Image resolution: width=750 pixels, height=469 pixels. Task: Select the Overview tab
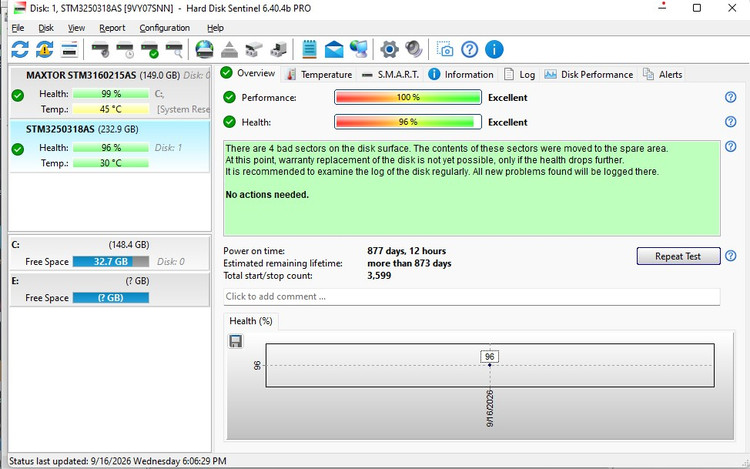pyautogui.click(x=248, y=73)
